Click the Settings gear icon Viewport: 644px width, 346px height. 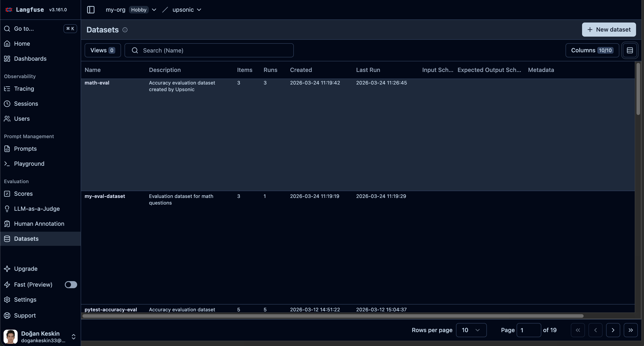7,300
